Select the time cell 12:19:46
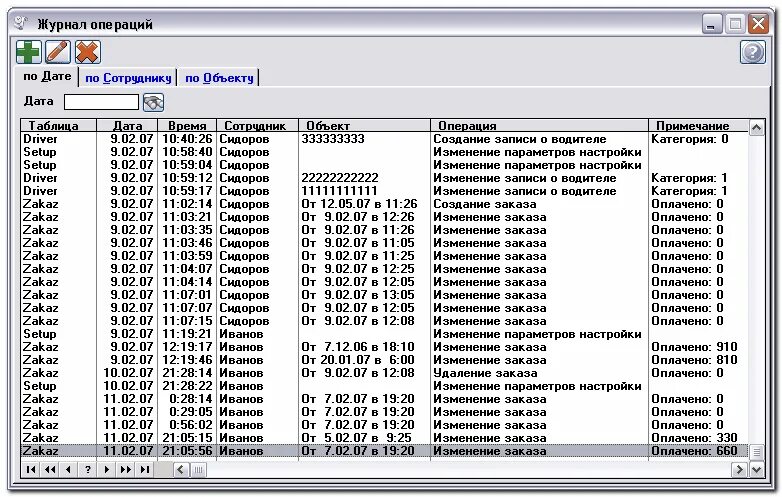782x497 pixels. click(187, 360)
